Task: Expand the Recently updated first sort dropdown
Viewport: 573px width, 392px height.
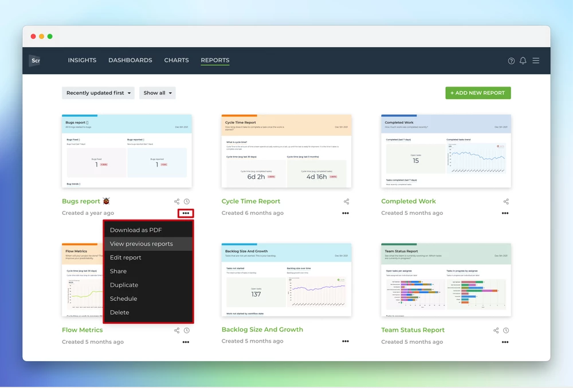Action: coord(98,93)
